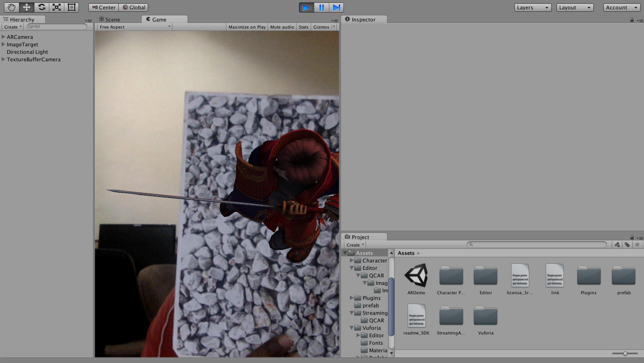The width and height of the screenshot is (644, 363).
Task: Open the Layers dropdown
Action: coord(533,7)
